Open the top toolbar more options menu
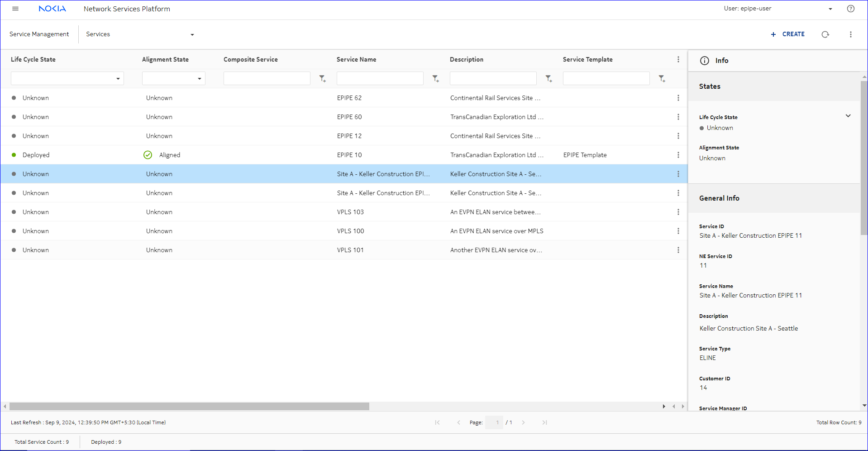This screenshot has width=868, height=451. [851, 34]
